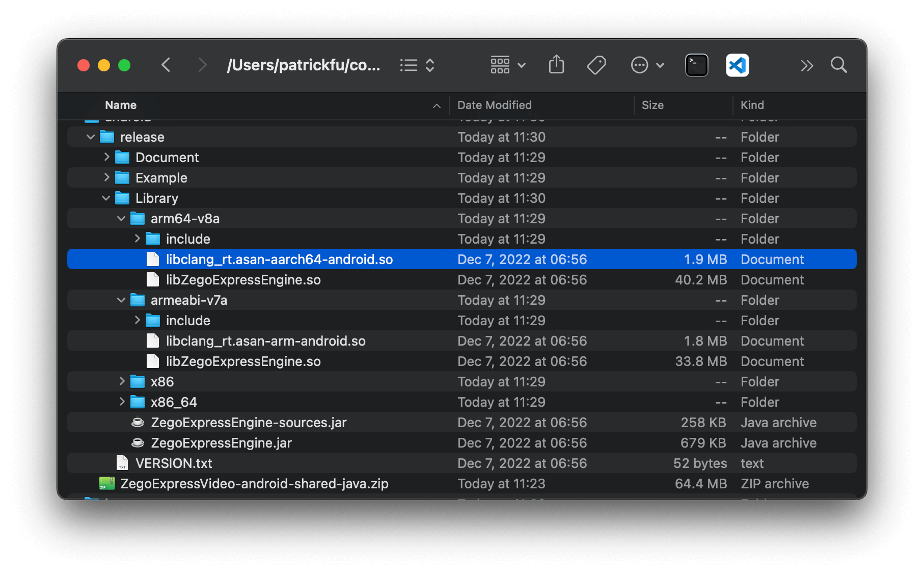924x575 pixels.
Task: Expand the x86 folder
Action: [x=122, y=381]
